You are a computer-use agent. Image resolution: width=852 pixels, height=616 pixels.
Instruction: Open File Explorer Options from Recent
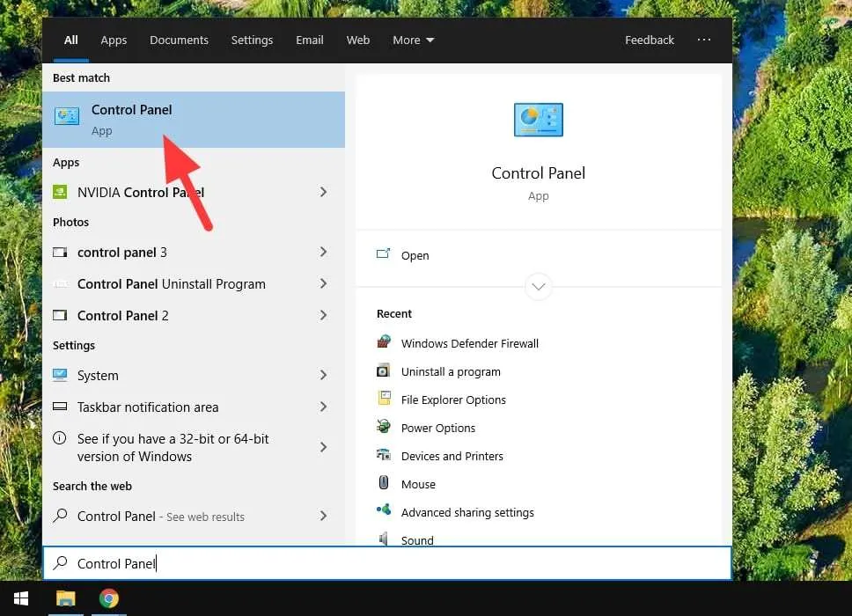pyautogui.click(x=453, y=400)
